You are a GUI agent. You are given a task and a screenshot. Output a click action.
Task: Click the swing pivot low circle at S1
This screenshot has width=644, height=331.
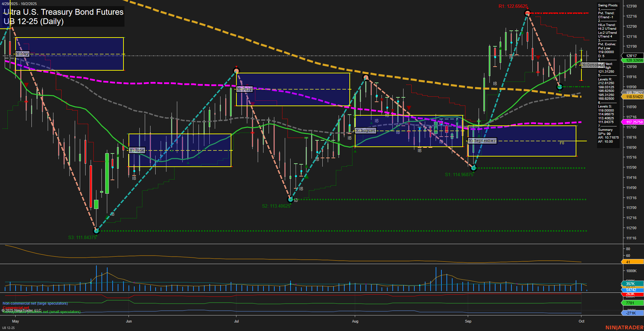pos(474,168)
